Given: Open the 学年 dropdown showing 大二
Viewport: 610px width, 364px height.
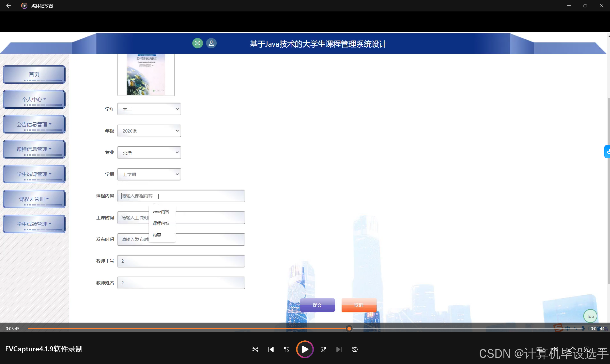Looking at the screenshot, I should tap(149, 109).
